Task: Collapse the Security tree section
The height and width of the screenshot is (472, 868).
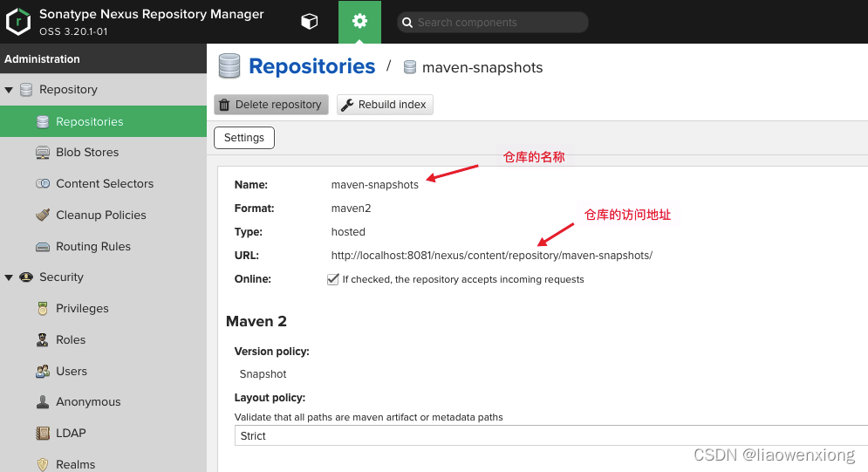Action: (9, 277)
